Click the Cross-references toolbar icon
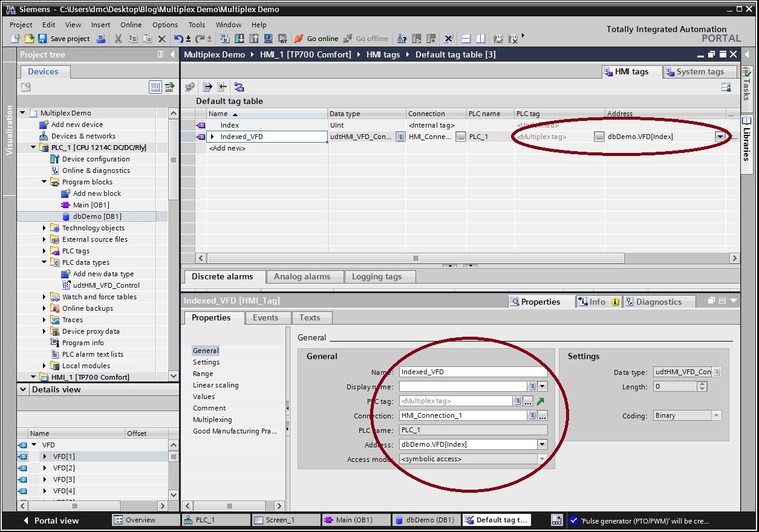Image resolution: width=759 pixels, height=532 pixels. tap(448, 39)
